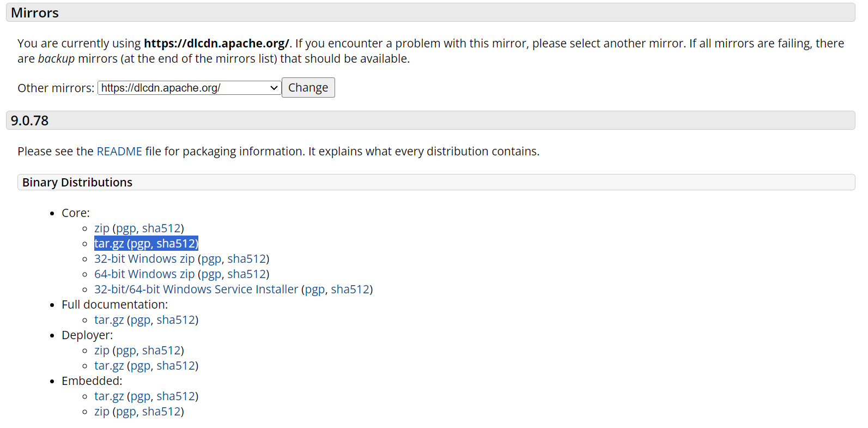Download the Deployer zip file

(102, 351)
